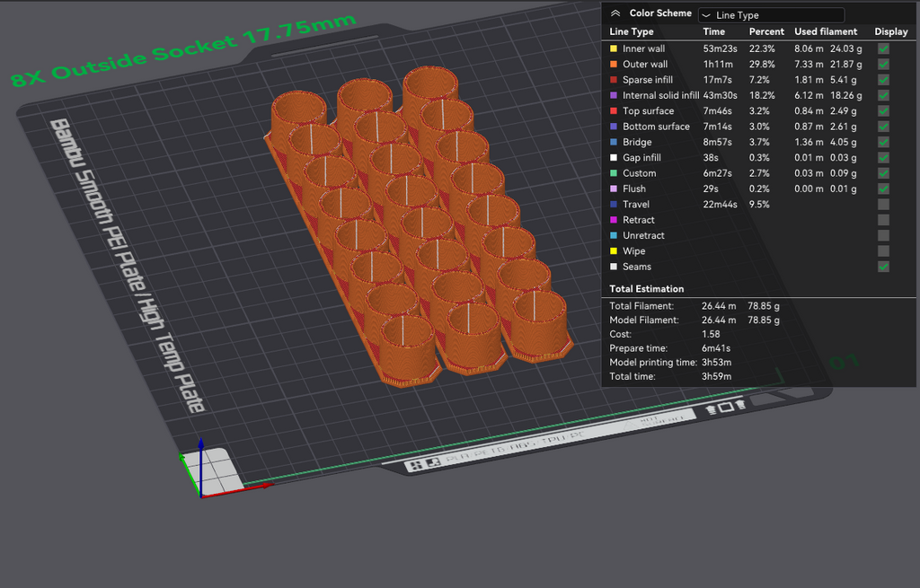The width and height of the screenshot is (920, 588).
Task: Click the sliced socket models on the plate
Action: pyautogui.click(x=418, y=225)
